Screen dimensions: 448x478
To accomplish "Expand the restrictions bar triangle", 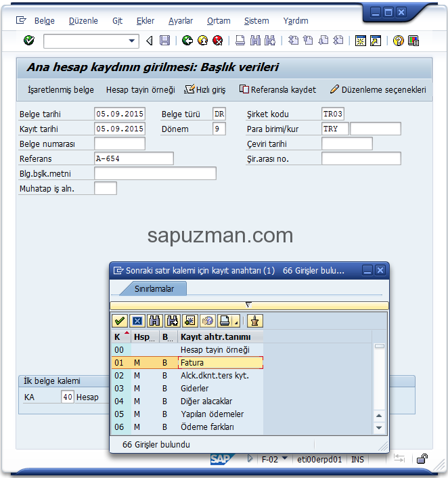I will (x=248, y=305).
